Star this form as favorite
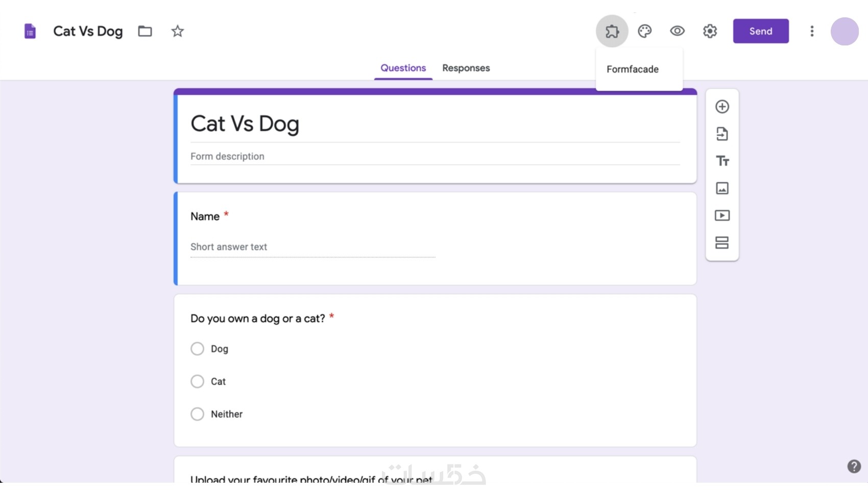The image size is (868, 495). pyautogui.click(x=177, y=31)
